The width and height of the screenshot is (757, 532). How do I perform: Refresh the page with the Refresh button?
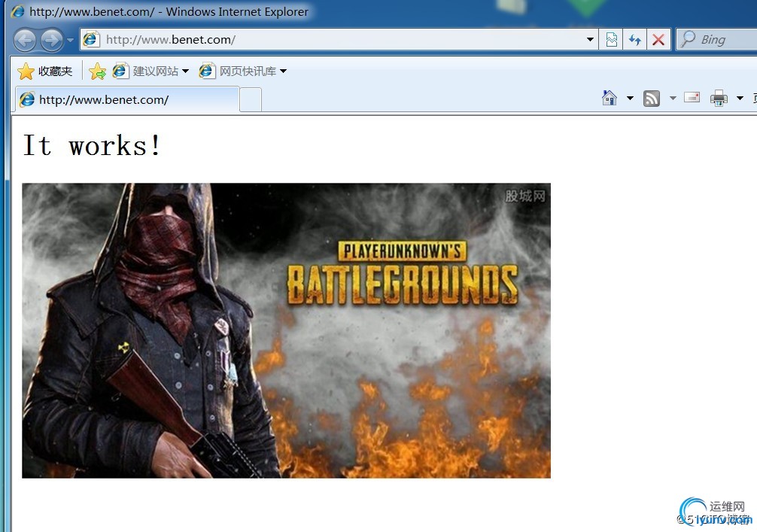635,40
